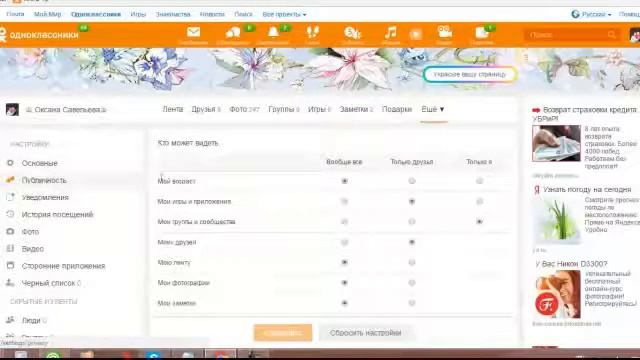Click Публичность icon in sidebar
Screen dimensions: 640x360
pos(10,180)
